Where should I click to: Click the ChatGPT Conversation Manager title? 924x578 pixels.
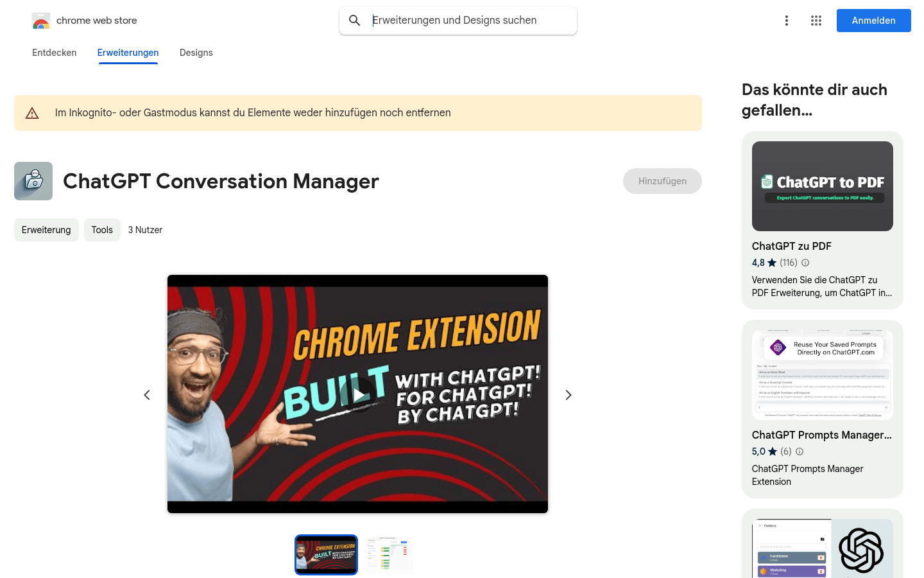tap(221, 181)
